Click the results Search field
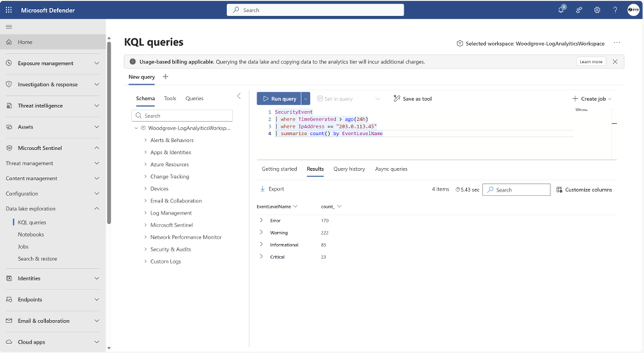This screenshot has height=353, width=644. coord(516,189)
